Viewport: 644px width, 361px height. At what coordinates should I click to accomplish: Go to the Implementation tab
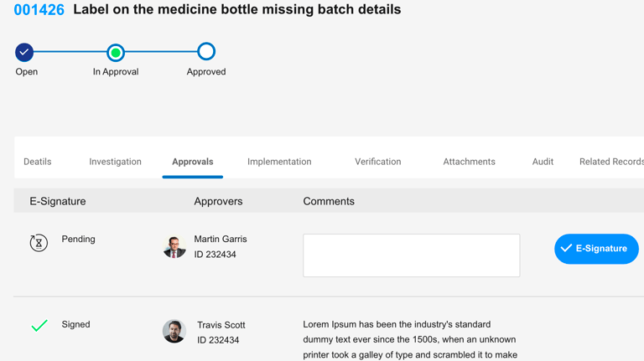279,162
